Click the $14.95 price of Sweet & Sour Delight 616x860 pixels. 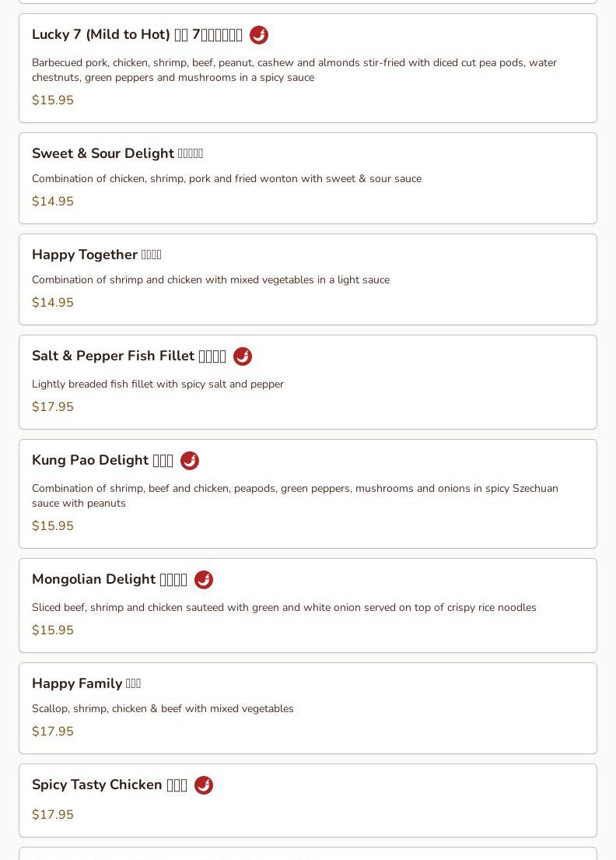pos(53,202)
